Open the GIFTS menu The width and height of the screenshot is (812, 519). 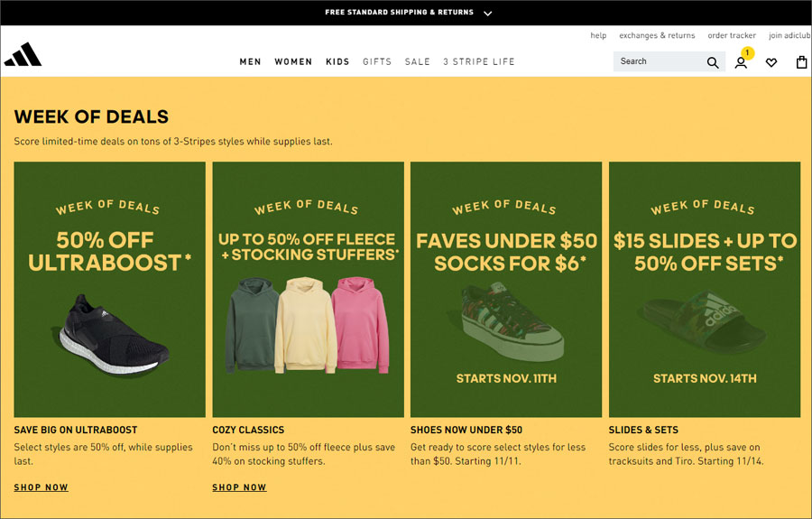(377, 61)
